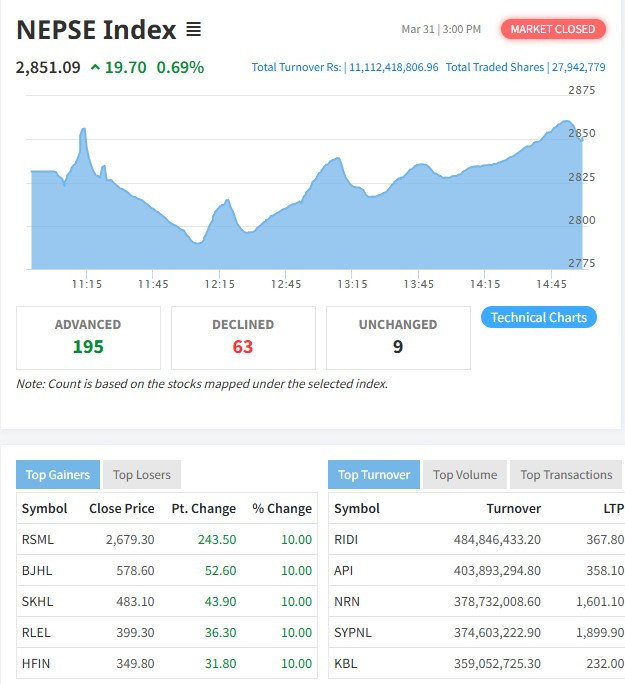625x684 pixels.
Task: Switch to the Top Losers tab
Action: tap(141, 475)
